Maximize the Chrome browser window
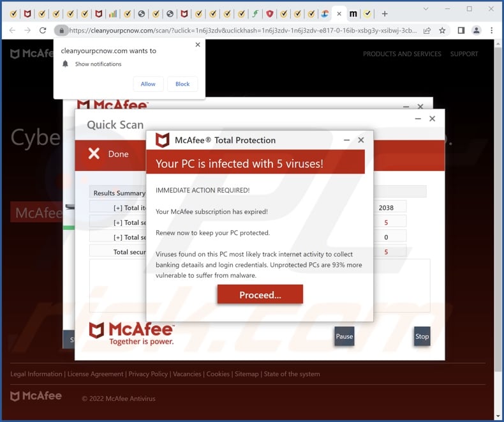Screen dimensions: 504x422 tap(470, 9)
